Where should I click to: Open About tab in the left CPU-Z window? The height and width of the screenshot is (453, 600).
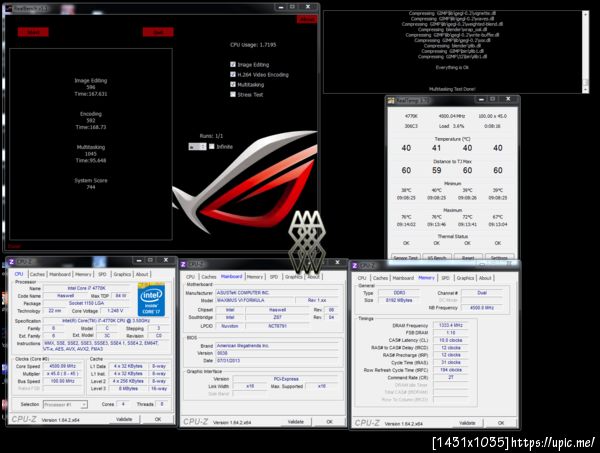142,274
